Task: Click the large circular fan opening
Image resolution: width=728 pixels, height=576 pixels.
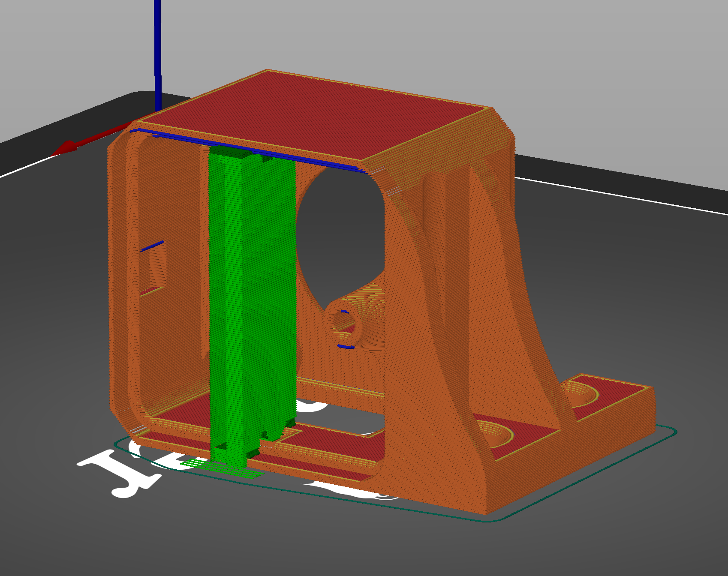Action: click(x=339, y=227)
